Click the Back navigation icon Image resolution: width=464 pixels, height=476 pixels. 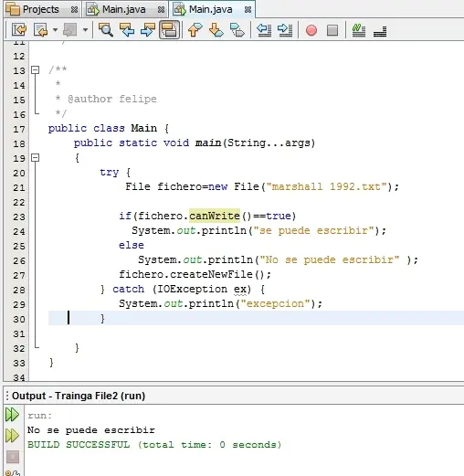41,30
